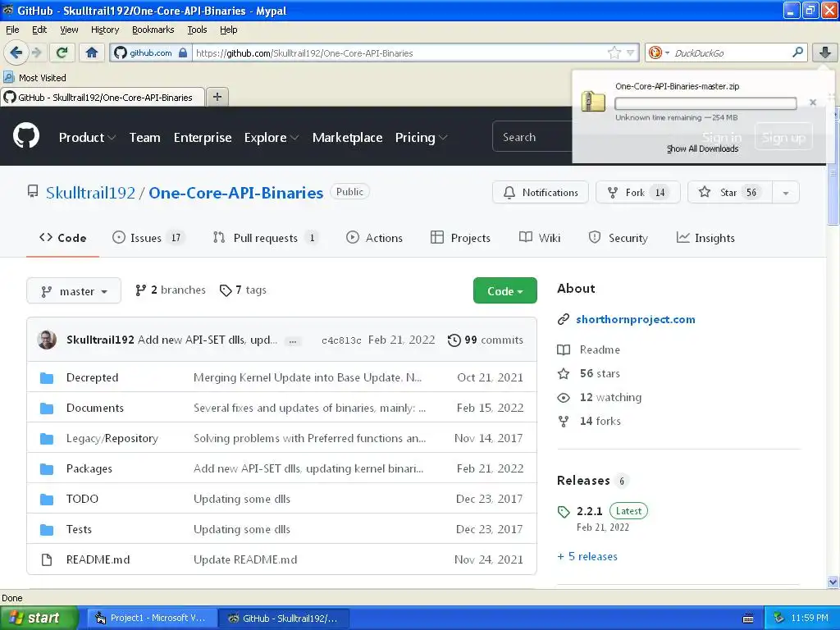Open the Projects tab
Image resolution: width=840 pixels, height=630 pixels.
point(460,238)
